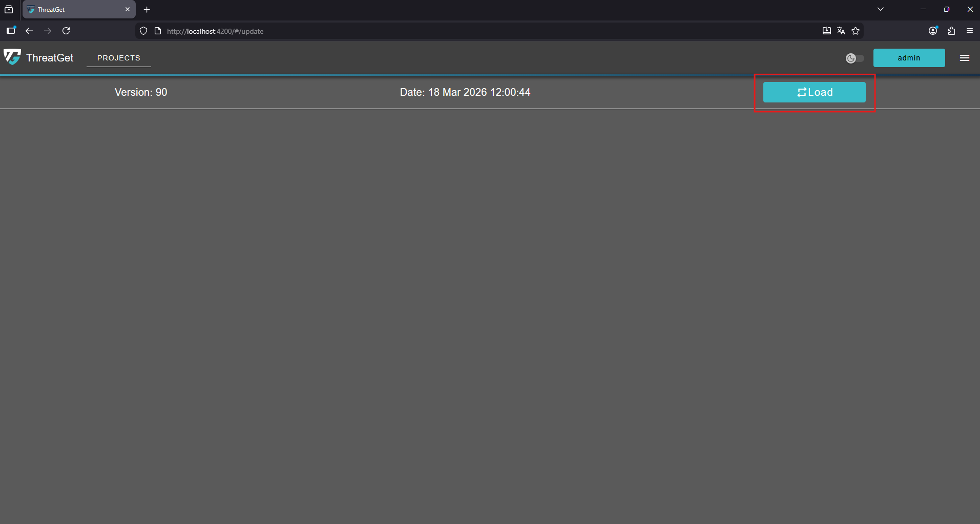Open the browser application menu

[970, 31]
